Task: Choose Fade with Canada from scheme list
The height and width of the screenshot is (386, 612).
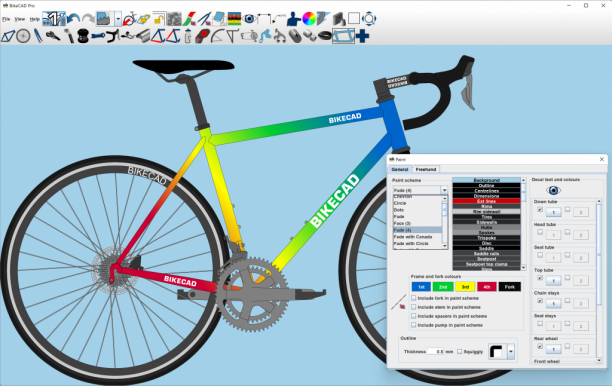Action: click(x=413, y=237)
